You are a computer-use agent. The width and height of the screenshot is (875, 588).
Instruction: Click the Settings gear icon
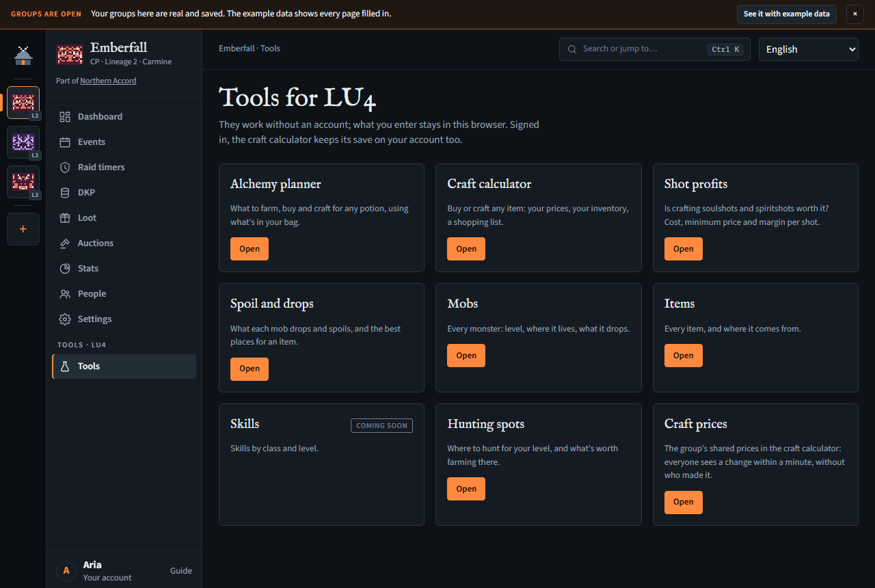[65, 319]
